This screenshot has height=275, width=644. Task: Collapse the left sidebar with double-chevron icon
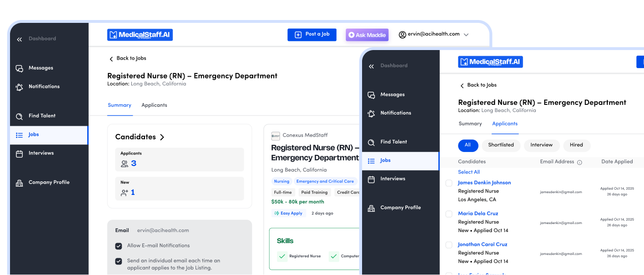coord(19,39)
